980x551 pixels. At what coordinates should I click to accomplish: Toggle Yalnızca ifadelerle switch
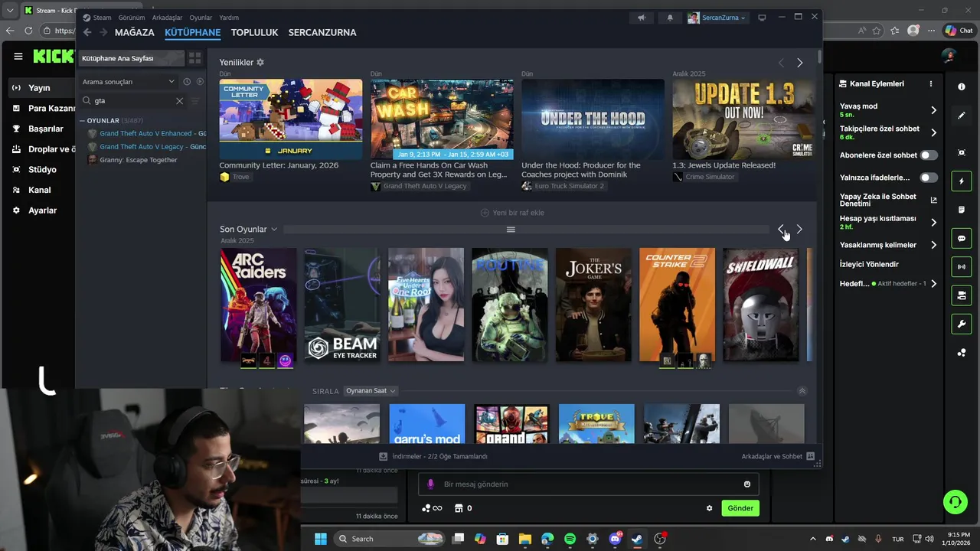tap(928, 178)
